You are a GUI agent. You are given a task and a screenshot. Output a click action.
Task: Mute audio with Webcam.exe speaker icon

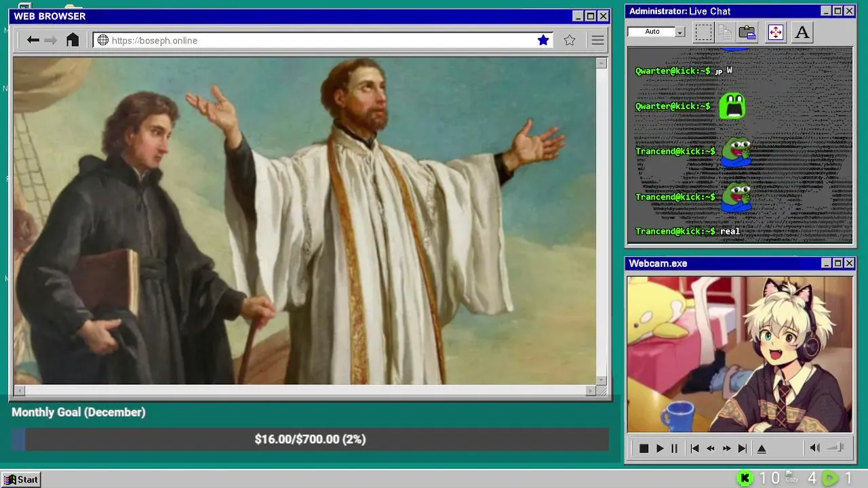(815, 447)
